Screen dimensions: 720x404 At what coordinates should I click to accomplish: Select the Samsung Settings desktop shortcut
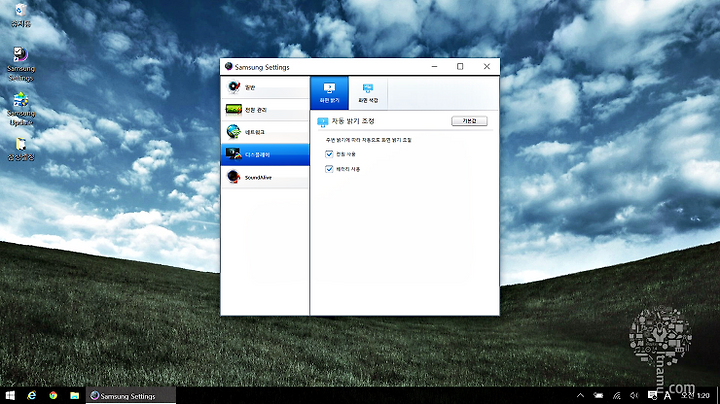[21, 64]
